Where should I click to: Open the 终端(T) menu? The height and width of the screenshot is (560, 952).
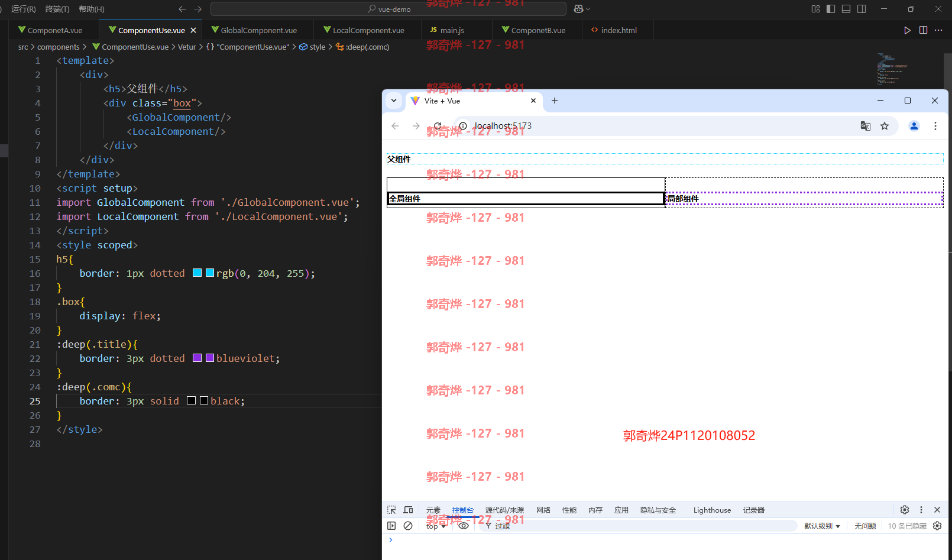click(57, 9)
